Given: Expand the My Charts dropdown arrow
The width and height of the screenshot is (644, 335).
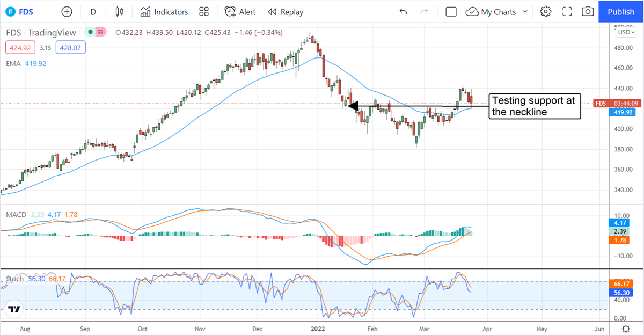Looking at the screenshot, I should pyautogui.click(x=525, y=12).
